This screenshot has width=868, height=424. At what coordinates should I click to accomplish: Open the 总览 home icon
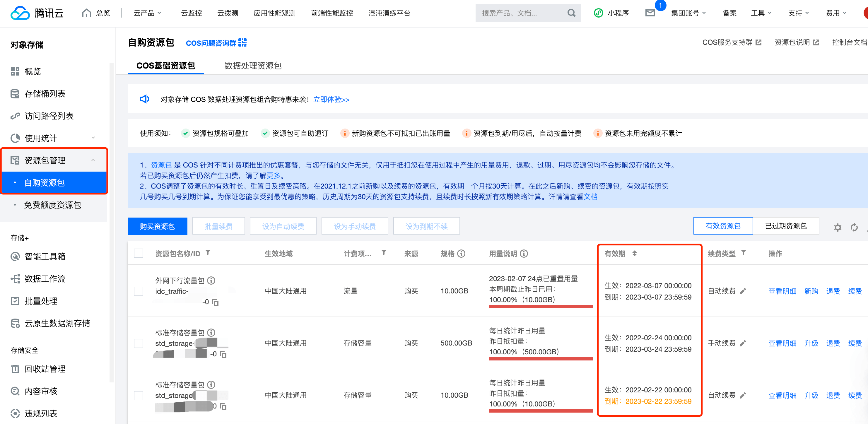87,13
